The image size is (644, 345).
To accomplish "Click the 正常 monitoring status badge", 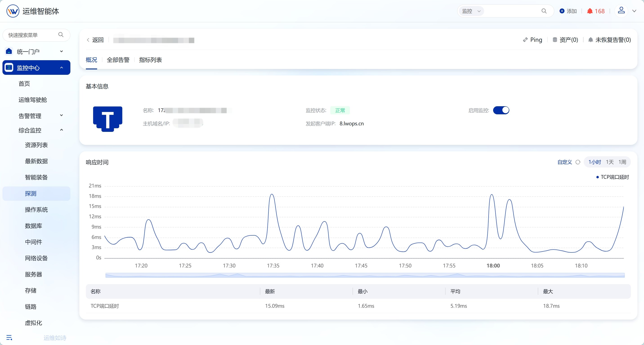I will 340,110.
